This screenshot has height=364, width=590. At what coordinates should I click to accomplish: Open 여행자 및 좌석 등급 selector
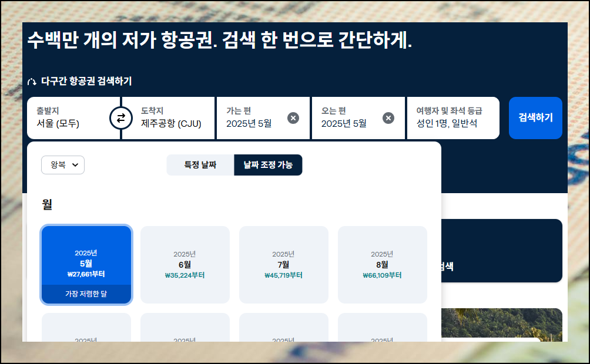pyautogui.click(x=453, y=118)
